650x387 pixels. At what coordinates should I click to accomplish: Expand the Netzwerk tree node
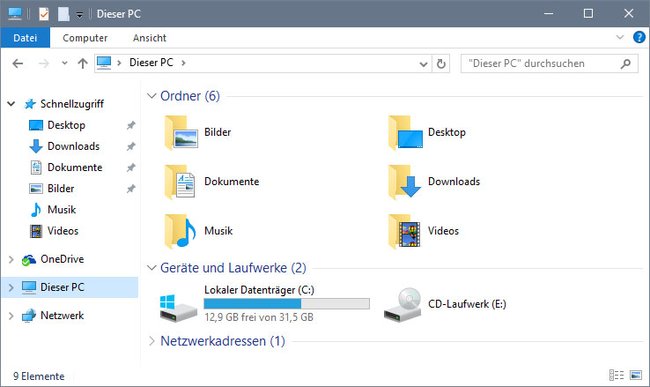[x=11, y=316]
